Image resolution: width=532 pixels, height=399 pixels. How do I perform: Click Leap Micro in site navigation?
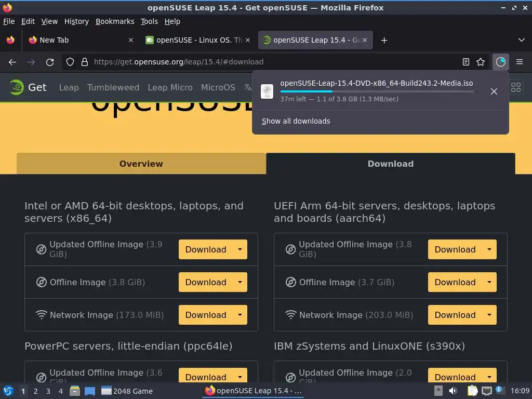click(x=170, y=87)
